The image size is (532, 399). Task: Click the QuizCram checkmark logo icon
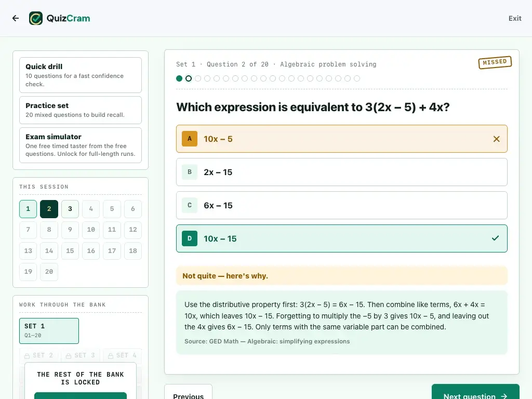pos(36,18)
